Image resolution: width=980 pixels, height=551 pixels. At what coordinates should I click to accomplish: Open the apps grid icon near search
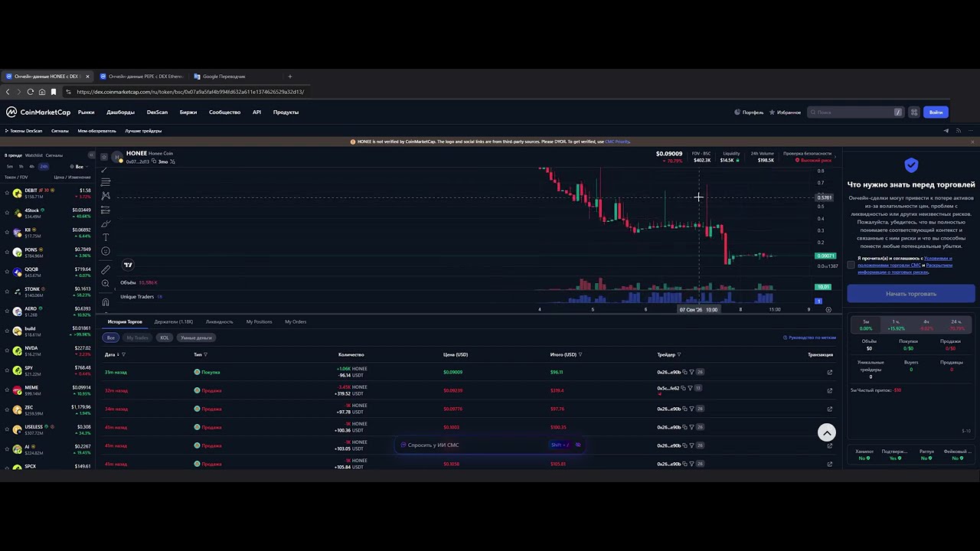pyautogui.click(x=913, y=112)
